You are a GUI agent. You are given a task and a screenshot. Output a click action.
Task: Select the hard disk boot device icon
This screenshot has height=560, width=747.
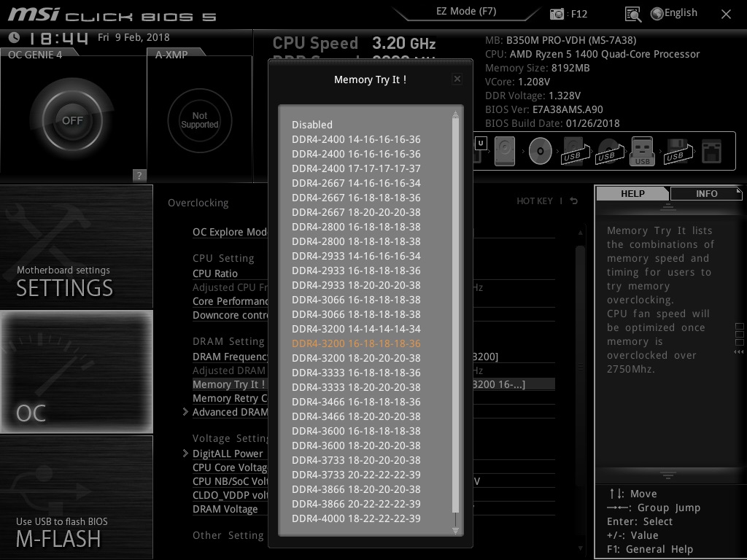(x=505, y=151)
